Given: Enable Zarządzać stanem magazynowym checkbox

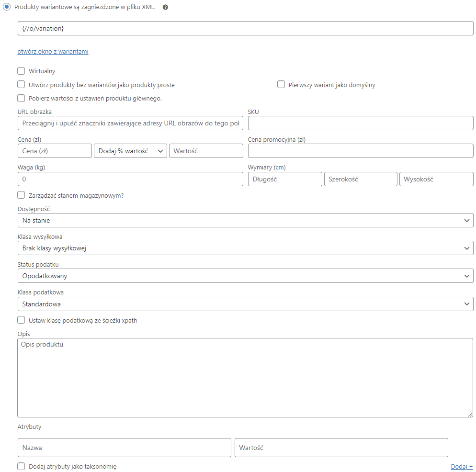Looking at the screenshot, I should tap(21, 195).
